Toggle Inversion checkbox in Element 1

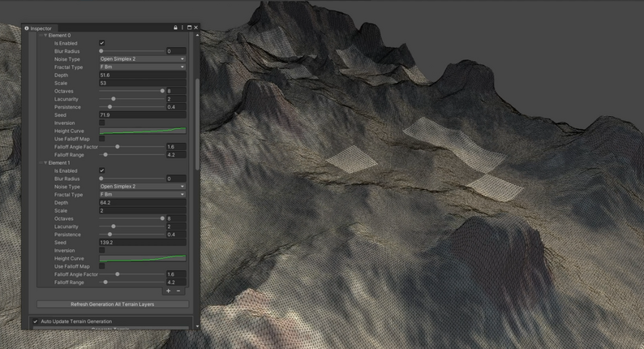tap(102, 250)
